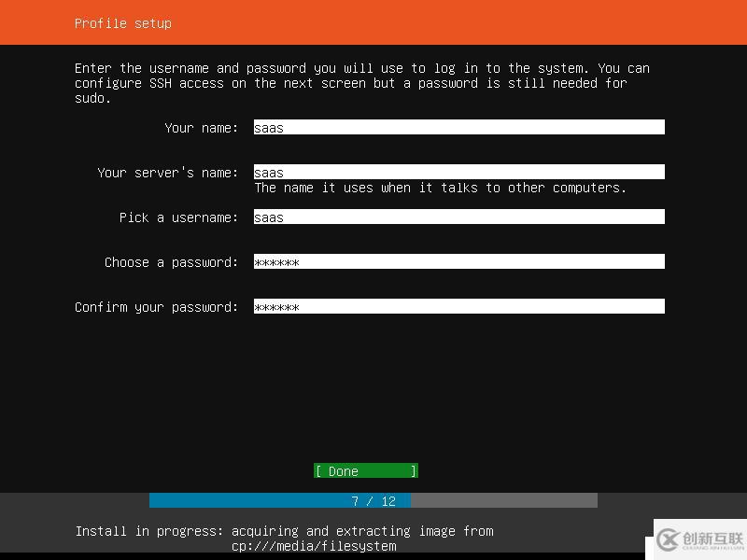Click the Profile setup header title
747x560 pixels.
tap(123, 23)
